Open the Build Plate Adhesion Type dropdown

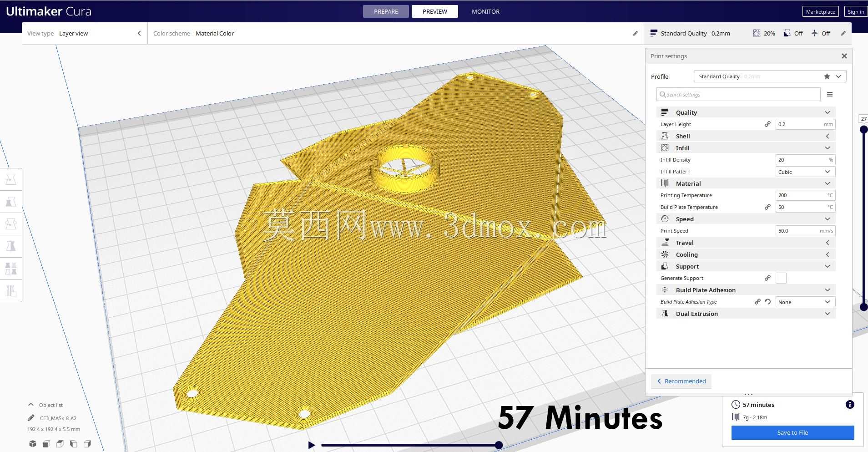(805, 302)
